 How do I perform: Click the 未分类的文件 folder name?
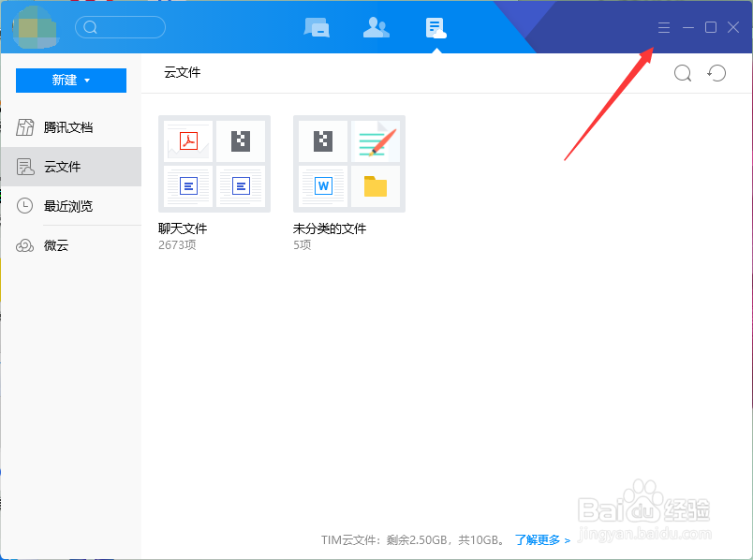coord(330,228)
